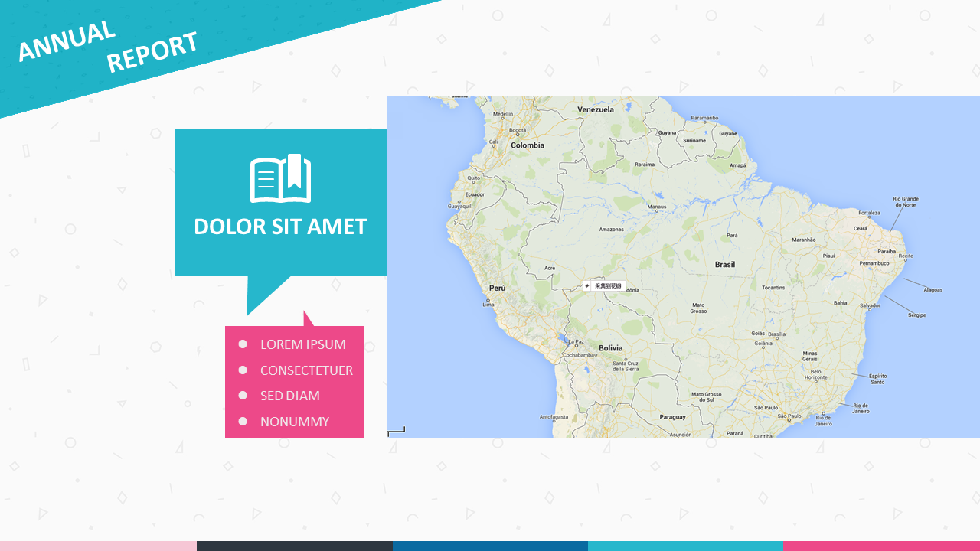Select the dark blue segment of the bottom bar
This screenshot has width=980, height=551.
coord(490,546)
